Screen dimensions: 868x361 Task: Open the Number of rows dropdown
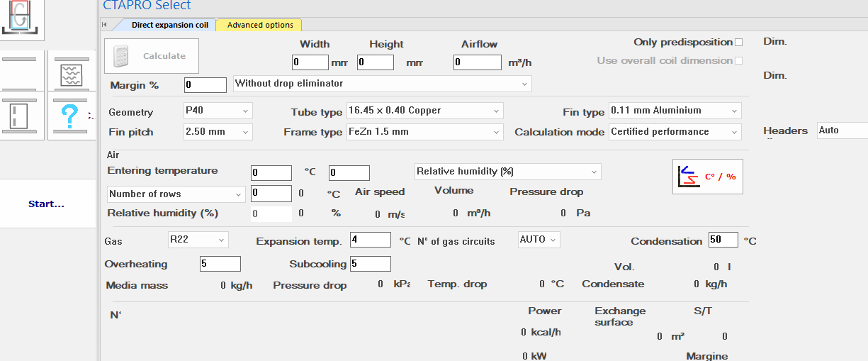pyautogui.click(x=176, y=194)
